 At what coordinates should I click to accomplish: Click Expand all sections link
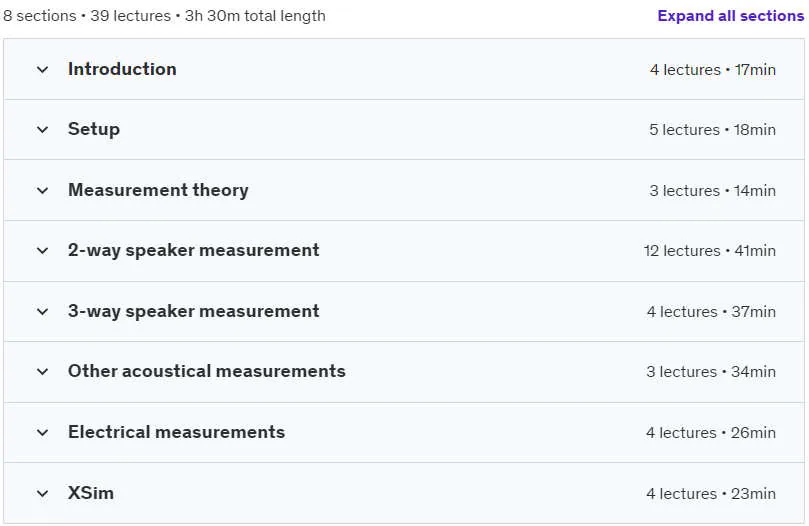731,16
